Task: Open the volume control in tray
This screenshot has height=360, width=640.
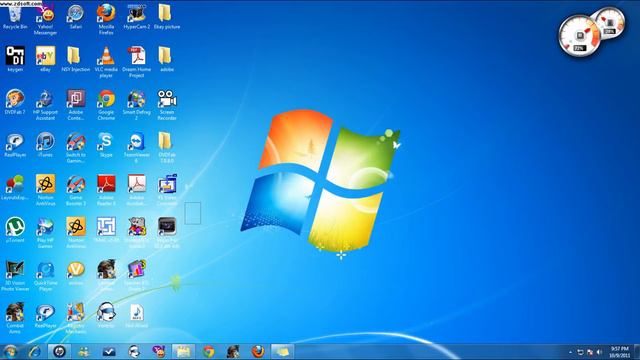Action: pyautogui.click(x=600, y=352)
